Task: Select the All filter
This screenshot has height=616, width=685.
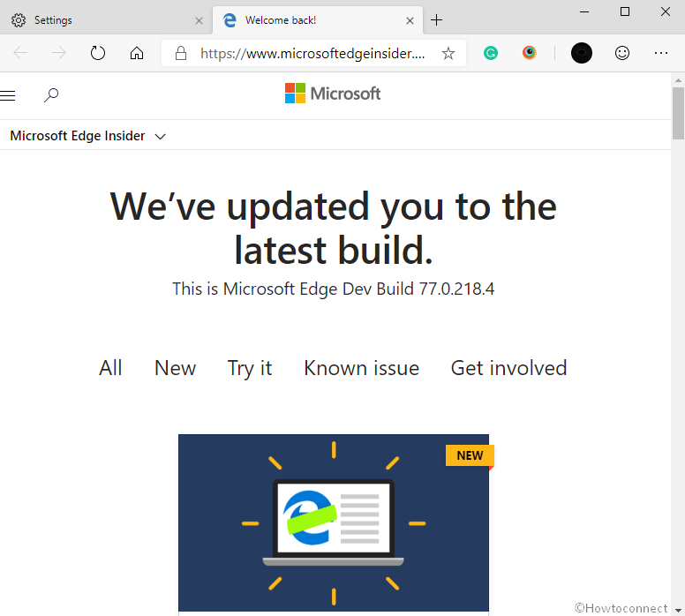Action: coord(110,368)
